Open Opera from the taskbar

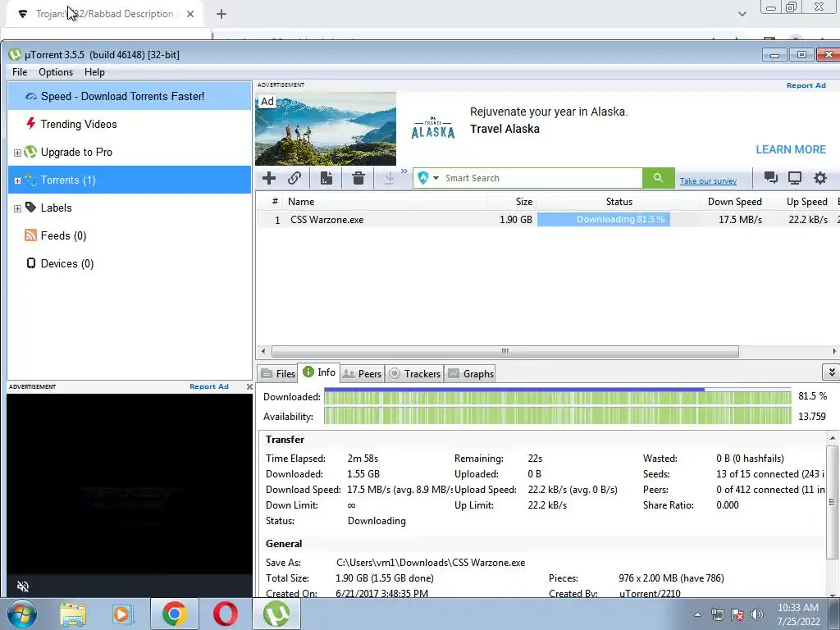[x=225, y=614]
